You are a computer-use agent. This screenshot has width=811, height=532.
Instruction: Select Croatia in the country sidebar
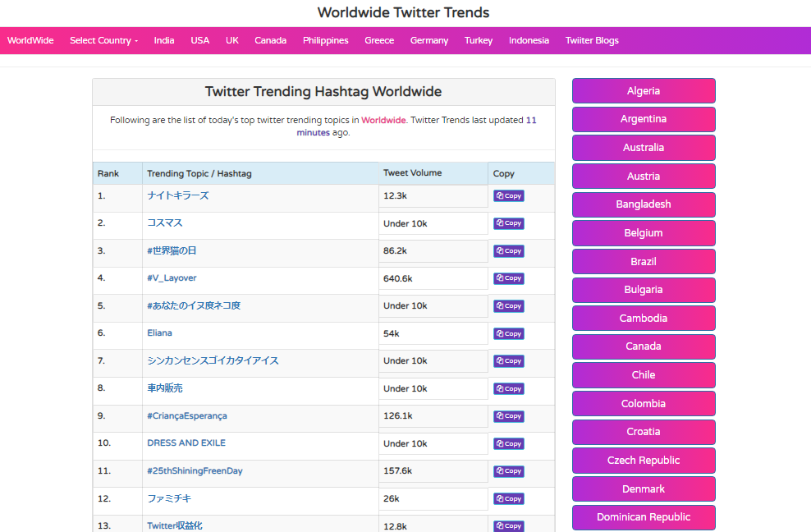click(x=644, y=432)
